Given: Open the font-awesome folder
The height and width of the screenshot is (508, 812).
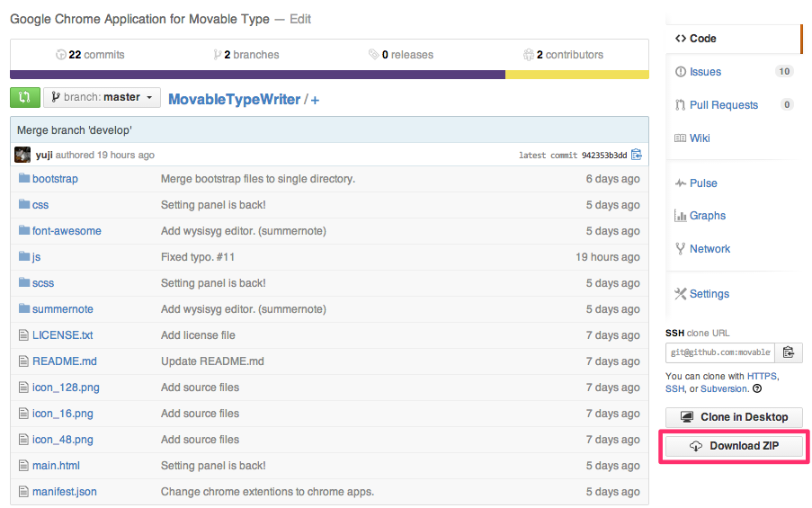Looking at the screenshot, I should click(67, 231).
